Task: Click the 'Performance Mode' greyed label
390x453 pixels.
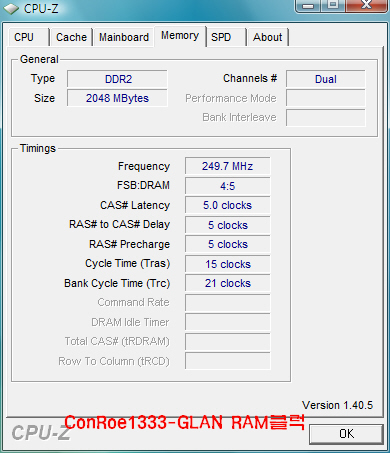Action: point(231,98)
